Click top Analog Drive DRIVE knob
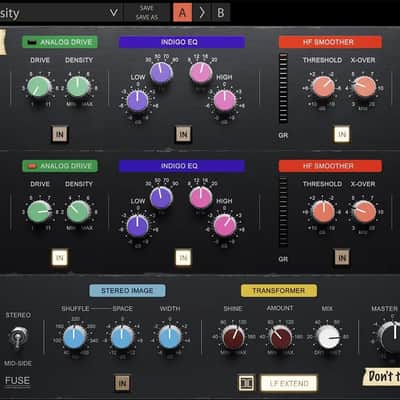 coord(39,87)
